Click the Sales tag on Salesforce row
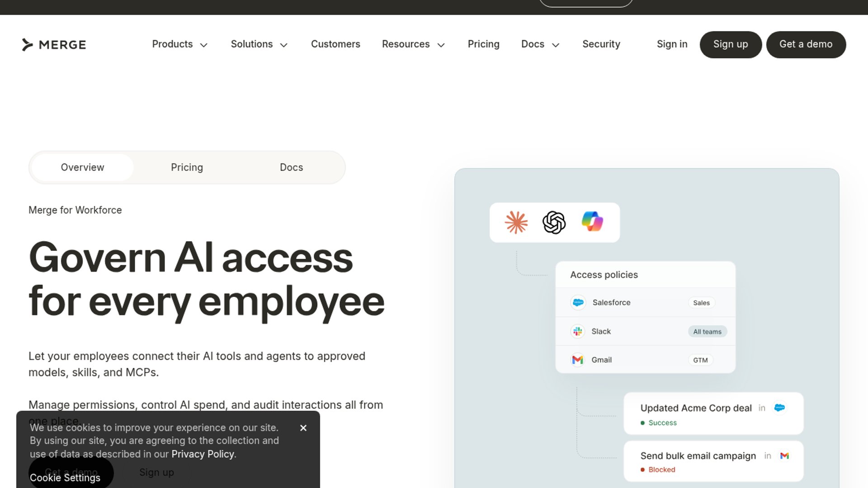The width and height of the screenshot is (868, 488). coord(701,303)
